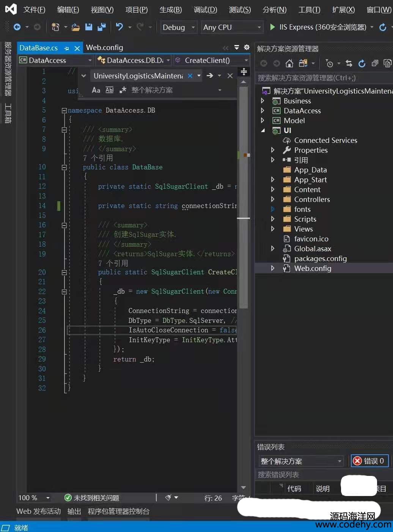Click the Undo arrow icon
Screen dimensions: 393x532
(x=119, y=27)
